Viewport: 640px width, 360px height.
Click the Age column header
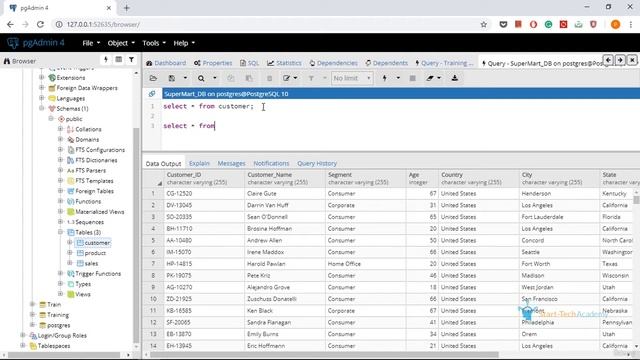422,178
